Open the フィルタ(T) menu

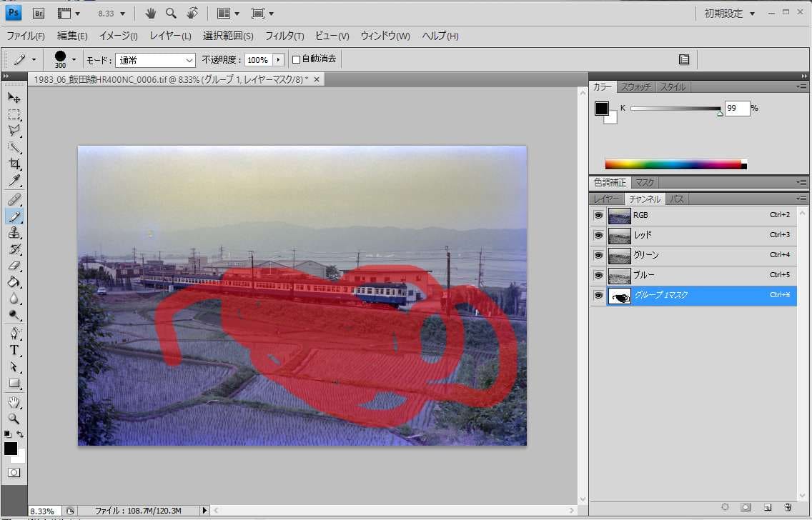(284, 36)
